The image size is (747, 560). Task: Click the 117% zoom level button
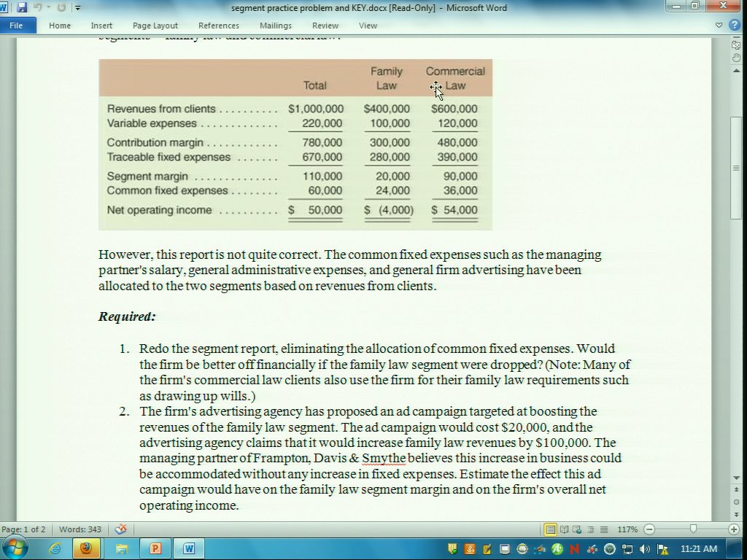627,529
